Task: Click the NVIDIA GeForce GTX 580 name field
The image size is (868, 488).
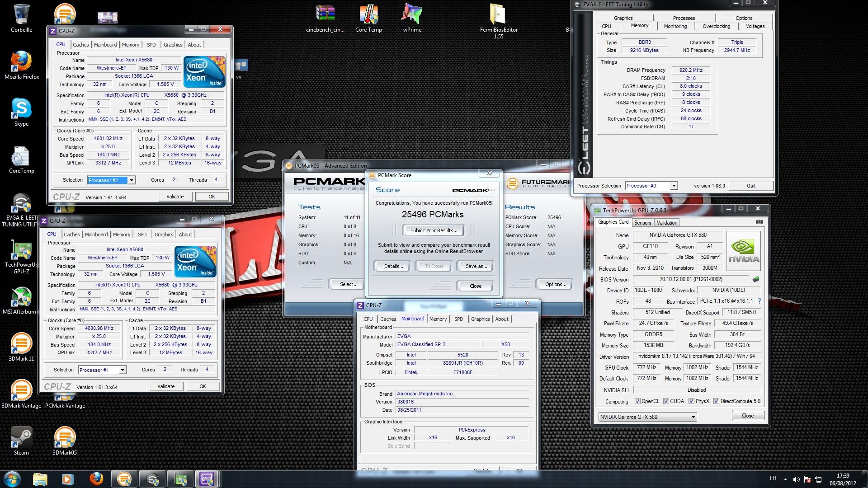Action: pyautogui.click(x=678, y=235)
